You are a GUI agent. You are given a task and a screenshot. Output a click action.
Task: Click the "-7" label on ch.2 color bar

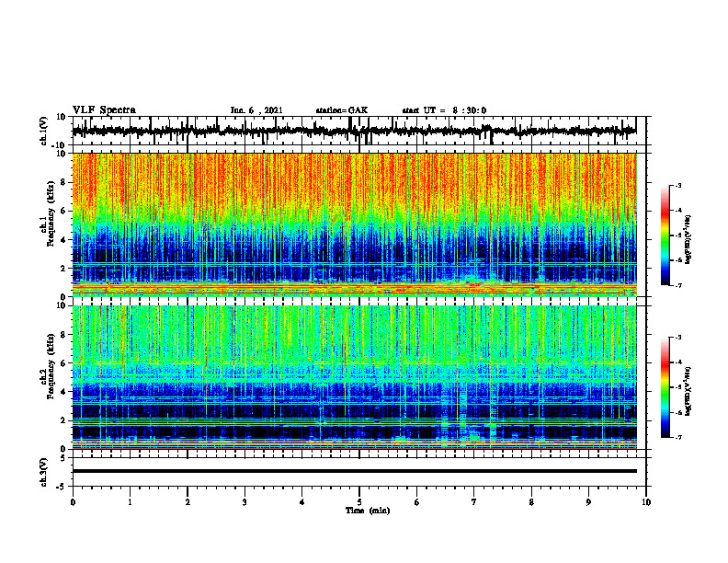point(677,437)
